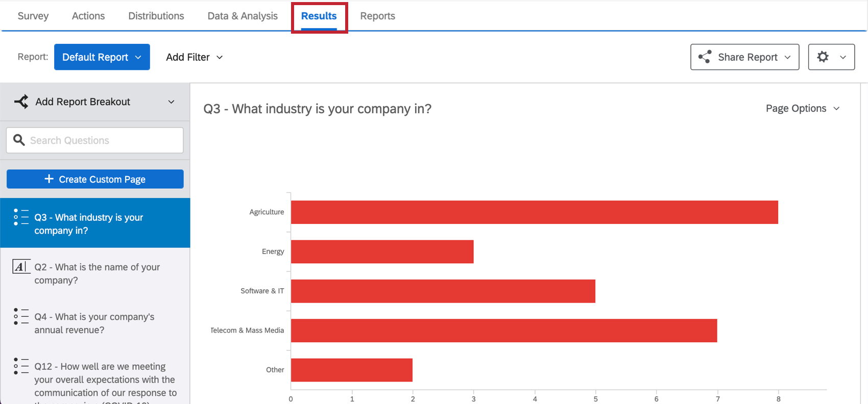Click the red Telecom & Mass Media bar
This screenshot has width=868, height=404.
click(503, 331)
